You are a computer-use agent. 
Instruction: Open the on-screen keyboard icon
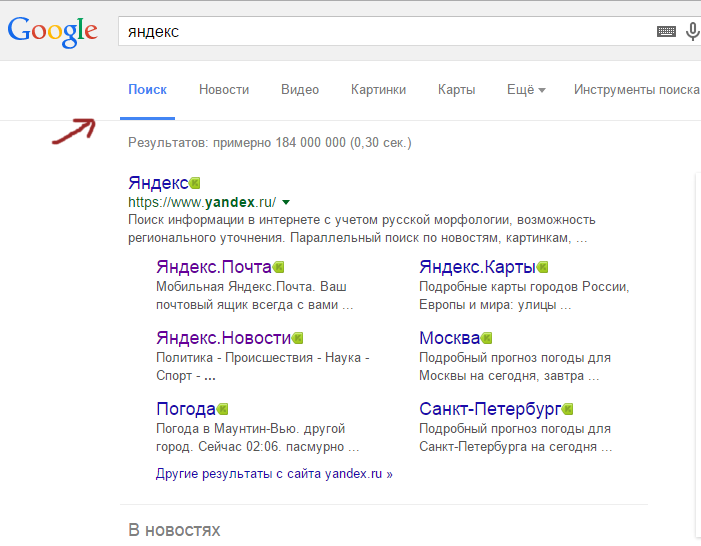[x=666, y=32]
